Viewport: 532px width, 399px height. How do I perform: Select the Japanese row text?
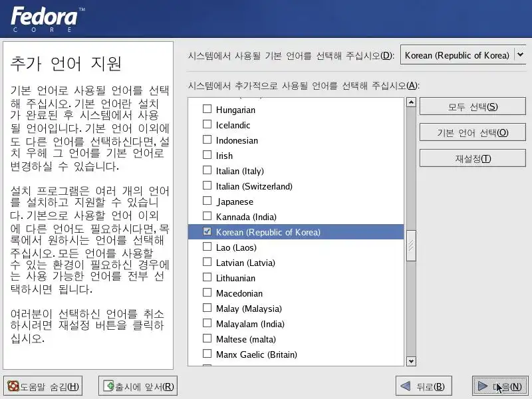pos(235,201)
